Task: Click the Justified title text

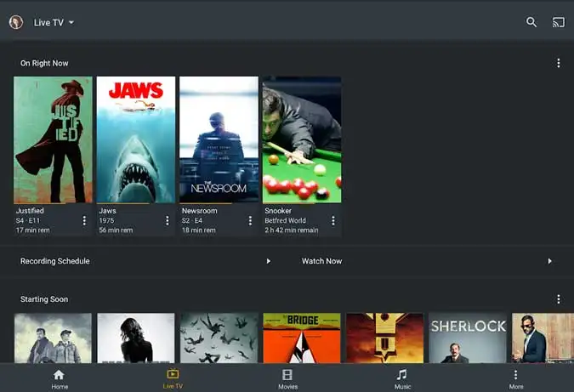Action: click(x=30, y=211)
